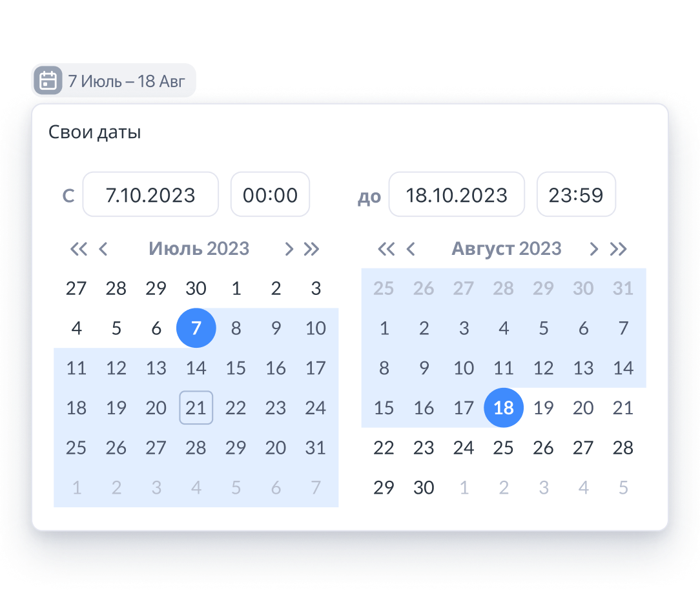The height and width of the screenshot is (595, 700).
Task: Go to next month in the August calendar
Action: click(594, 249)
